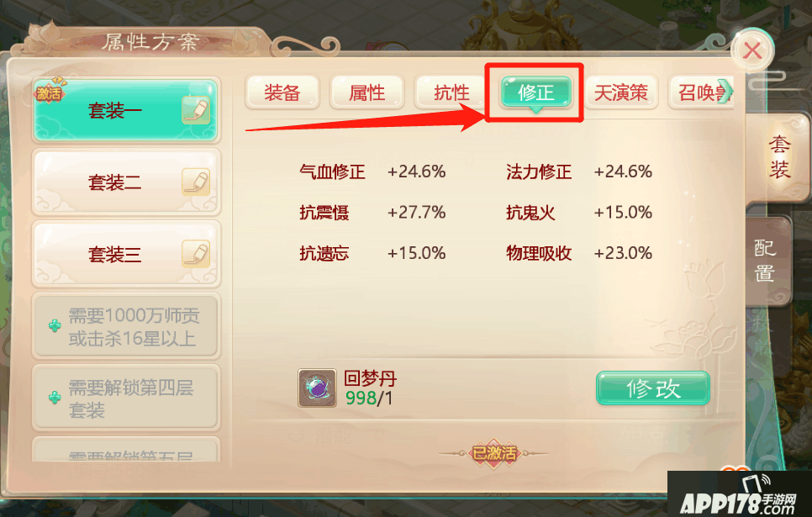Screen dimensions: 812x517
Task: Open the partially hidden 召唤兽 tab
Action: [701, 92]
